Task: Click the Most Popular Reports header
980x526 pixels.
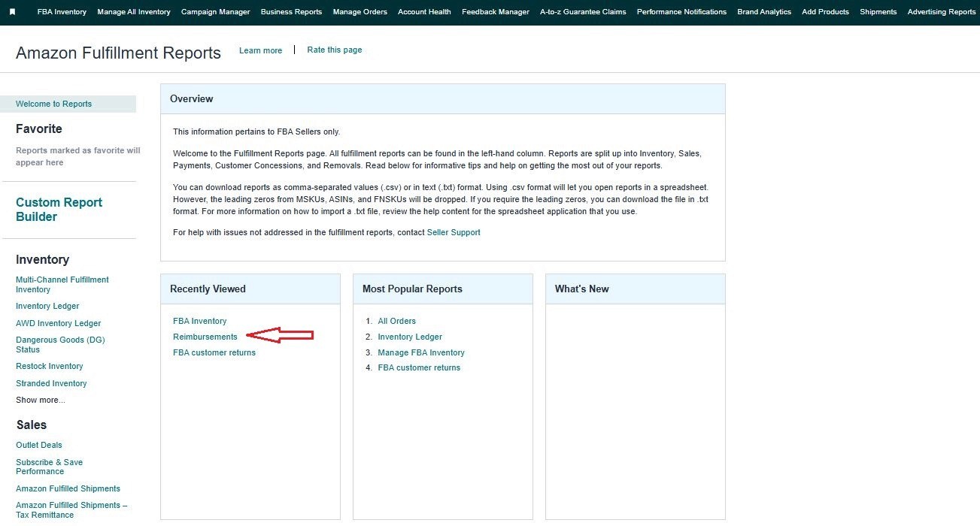Action: tap(443, 289)
